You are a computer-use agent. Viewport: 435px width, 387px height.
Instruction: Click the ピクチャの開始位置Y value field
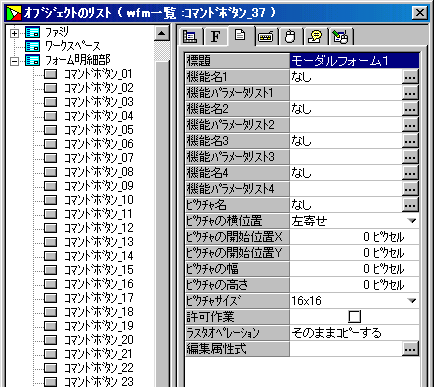pos(354,253)
